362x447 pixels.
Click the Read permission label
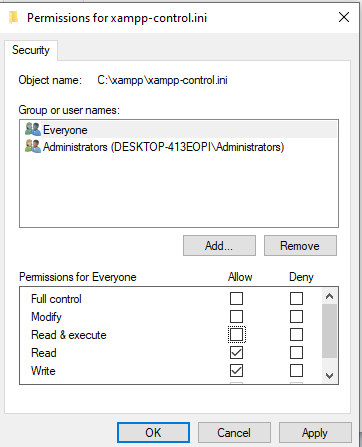pos(44,353)
